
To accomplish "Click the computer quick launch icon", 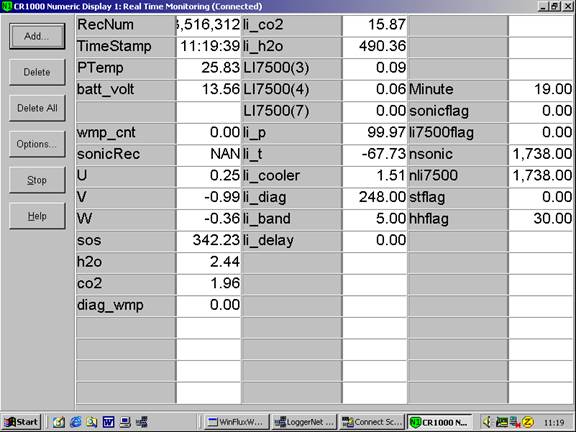I will 125,422.
